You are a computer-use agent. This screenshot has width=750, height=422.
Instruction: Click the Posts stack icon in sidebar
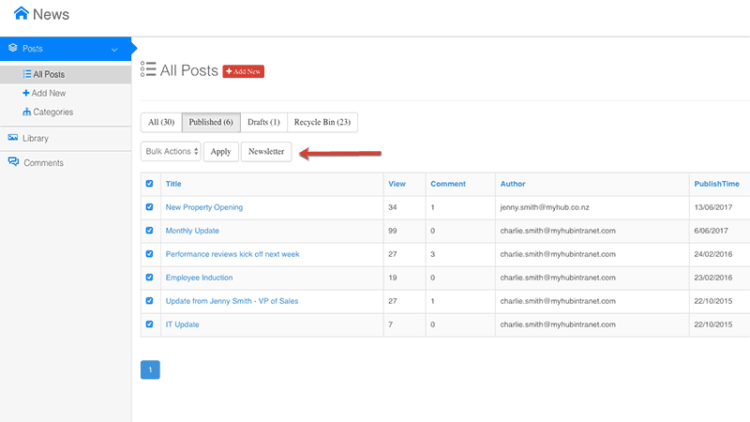coord(13,48)
